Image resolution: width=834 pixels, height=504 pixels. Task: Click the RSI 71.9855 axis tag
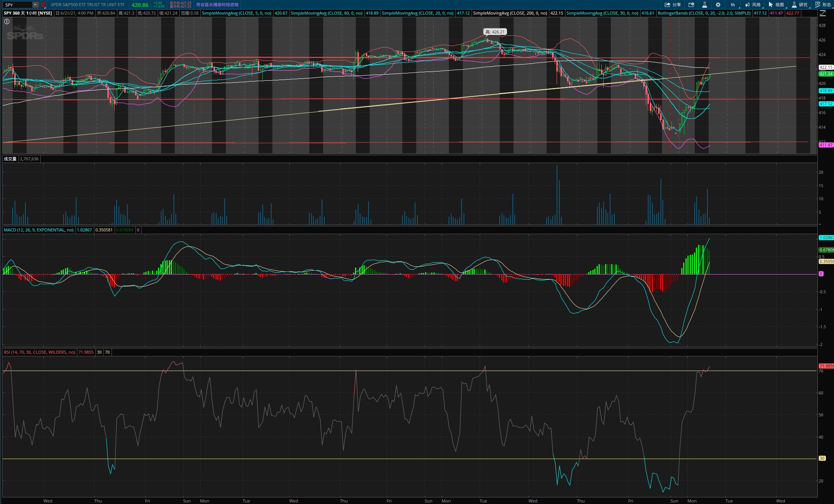click(826, 366)
